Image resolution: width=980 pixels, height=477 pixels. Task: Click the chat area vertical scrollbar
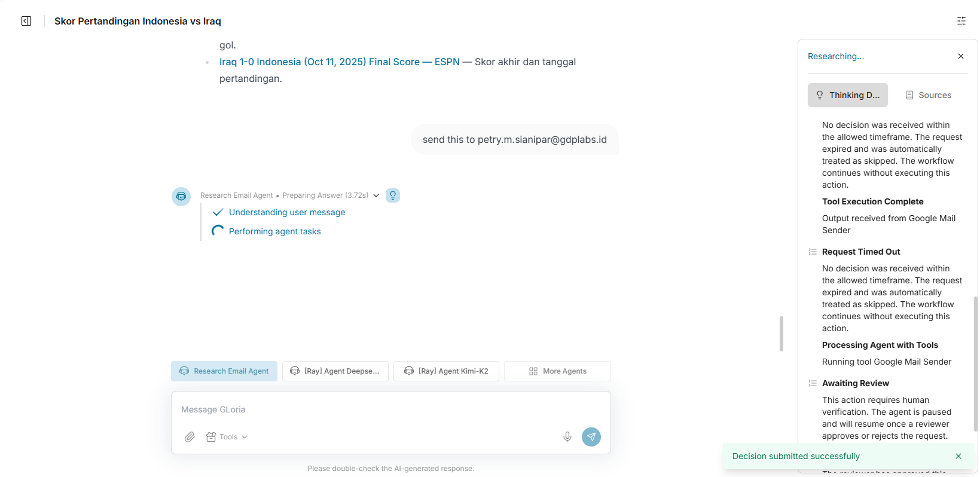[x=781, y=334]
